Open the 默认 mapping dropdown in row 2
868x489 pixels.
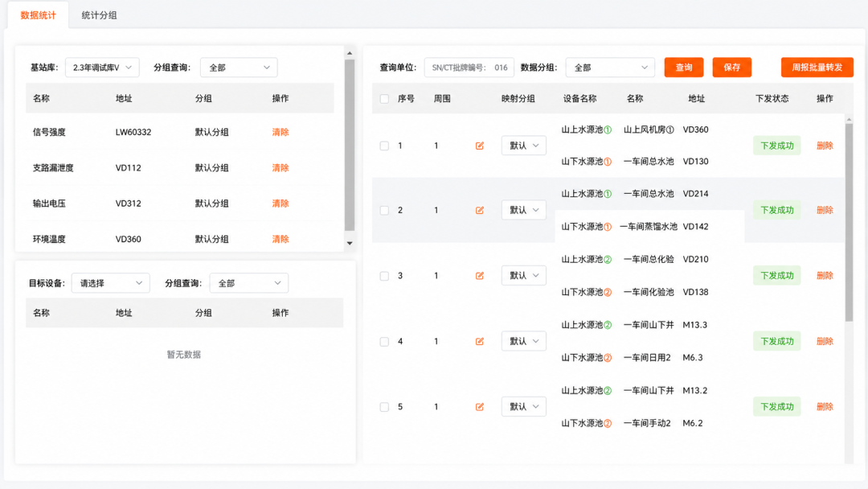524,210
